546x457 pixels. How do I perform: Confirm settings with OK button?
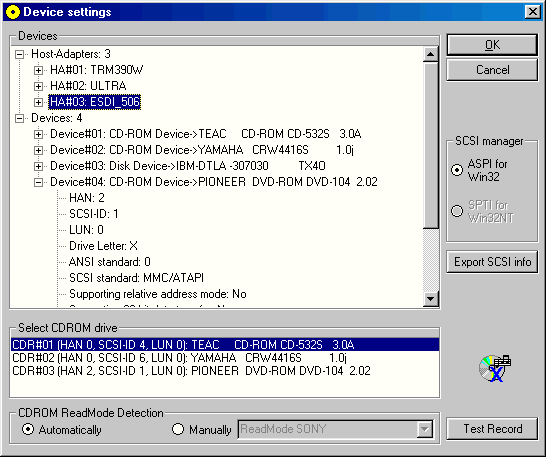(492, 45)
